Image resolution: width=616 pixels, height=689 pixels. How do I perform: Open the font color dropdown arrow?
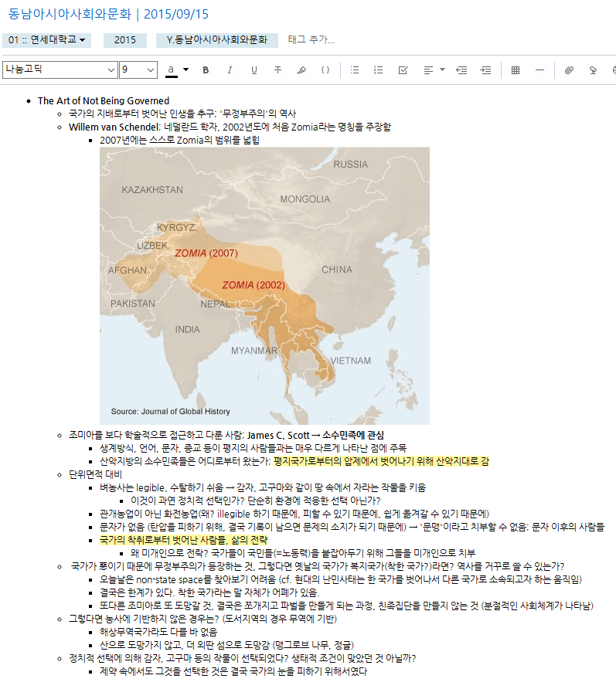[x=186, y=70]
